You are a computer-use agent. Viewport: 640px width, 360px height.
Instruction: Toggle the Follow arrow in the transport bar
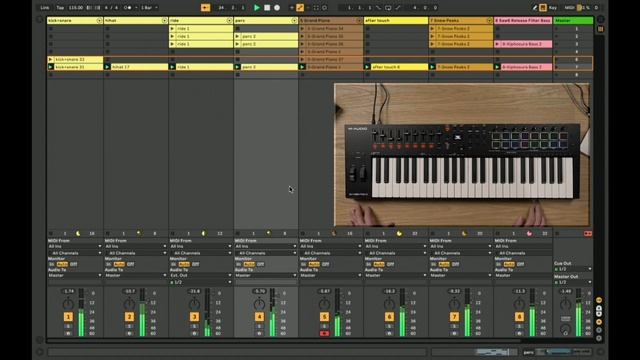(205, 7)
